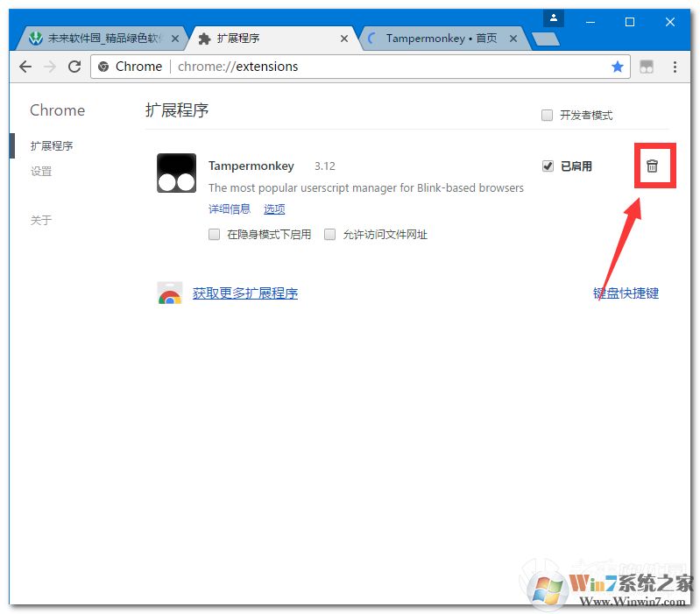
Task: Open the Chrome profile avatar button
Action: (554, 18)
